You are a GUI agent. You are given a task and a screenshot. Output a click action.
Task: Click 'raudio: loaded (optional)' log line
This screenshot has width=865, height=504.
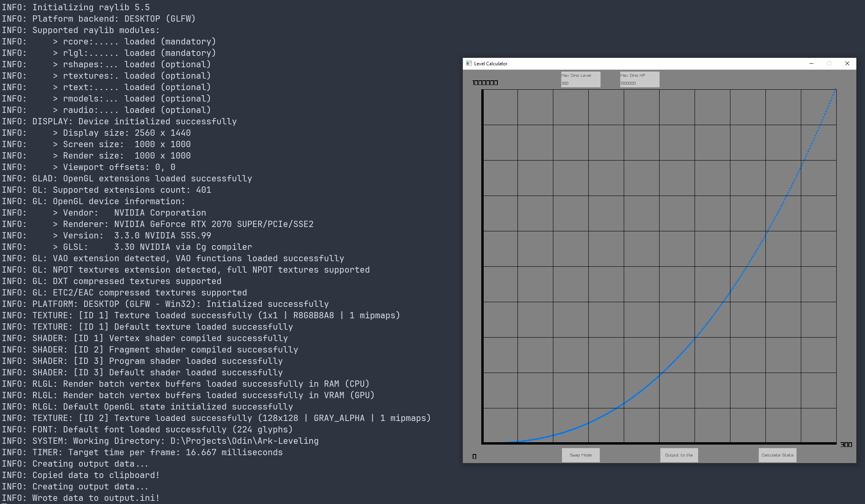(107, 110)
